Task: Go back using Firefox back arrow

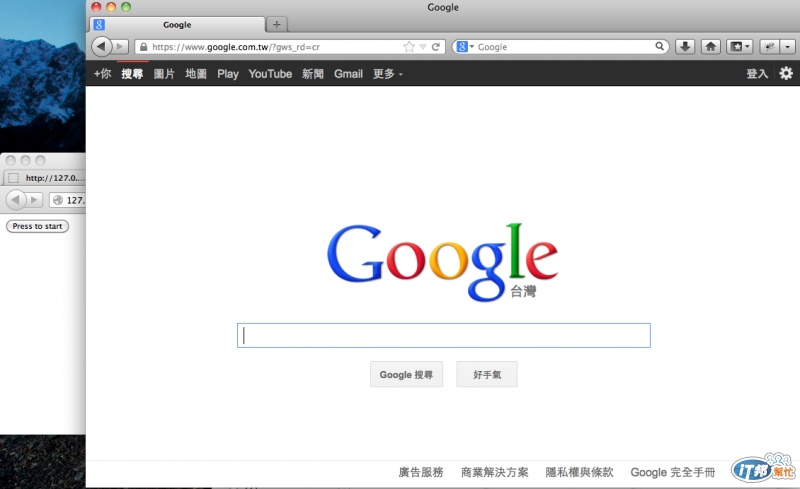Action: (102, 47)
